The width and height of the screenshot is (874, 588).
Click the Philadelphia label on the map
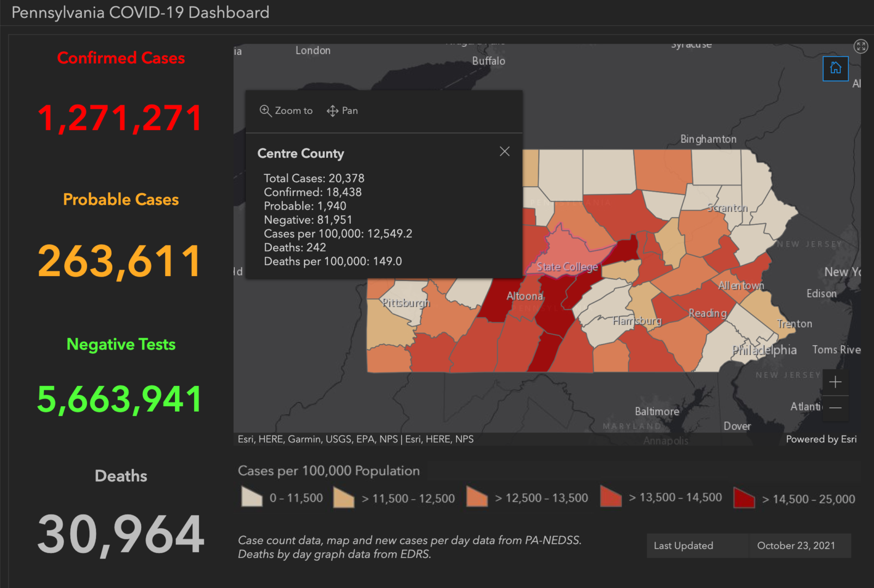[764, 350]
